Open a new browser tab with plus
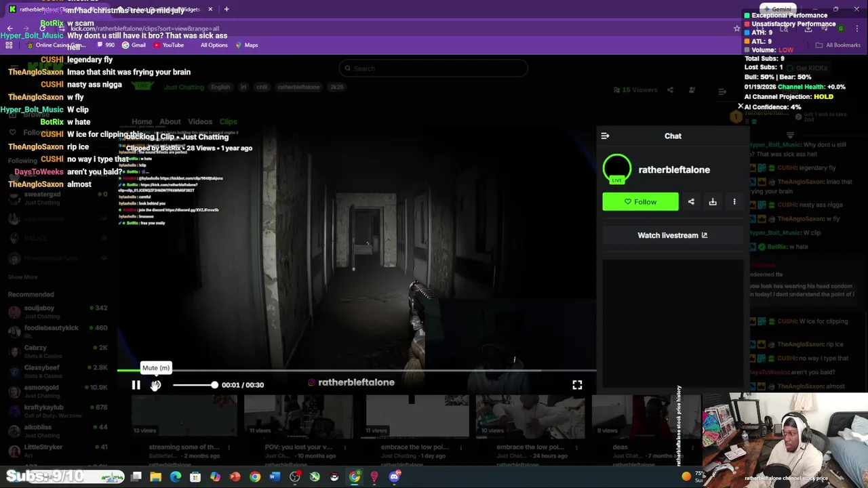Screen dimensions: 868x488 point(226,9)
